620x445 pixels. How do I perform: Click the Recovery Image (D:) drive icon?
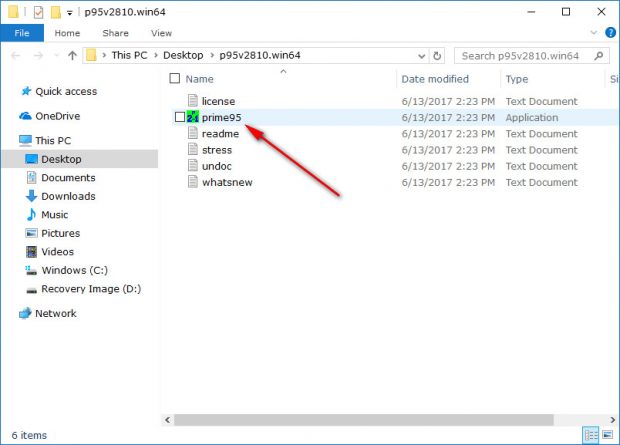(x=31, y=290)
